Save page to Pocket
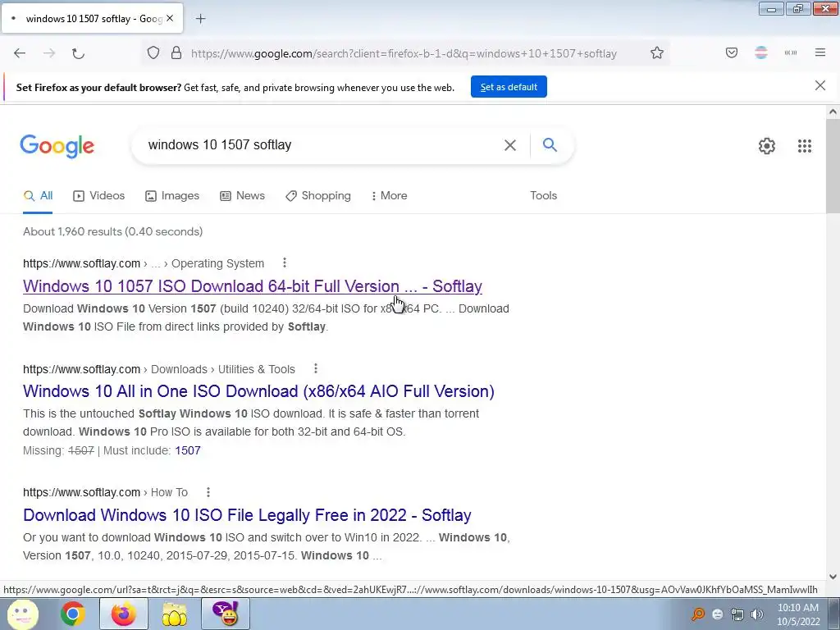840x630 pixels. coord(732,52)
